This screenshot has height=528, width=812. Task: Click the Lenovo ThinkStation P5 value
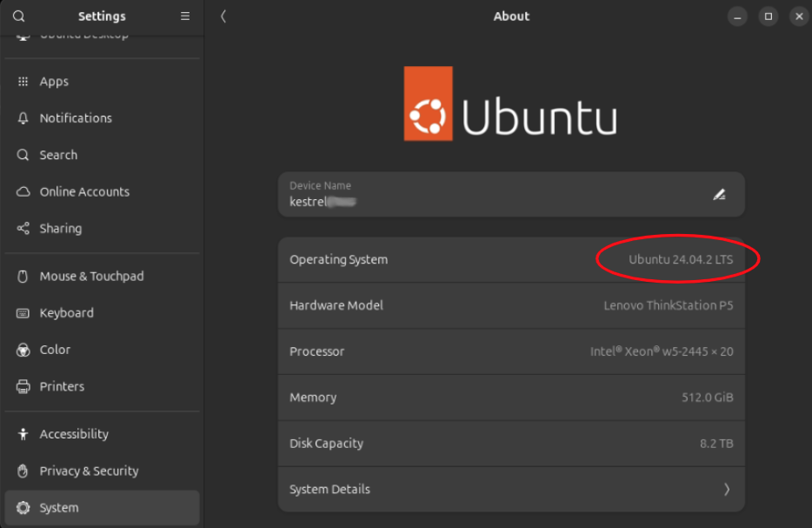pos(668,305)
